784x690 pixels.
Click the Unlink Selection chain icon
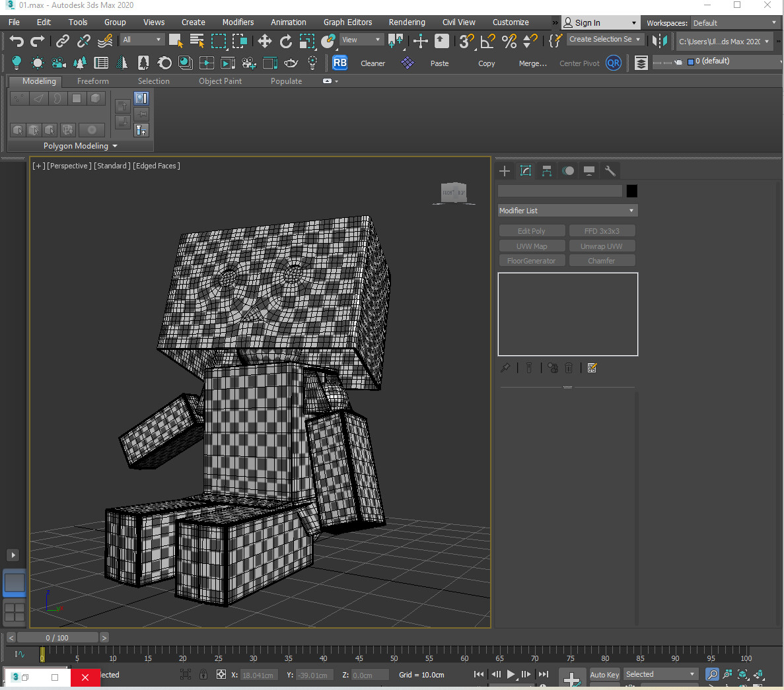pos(83,40)
